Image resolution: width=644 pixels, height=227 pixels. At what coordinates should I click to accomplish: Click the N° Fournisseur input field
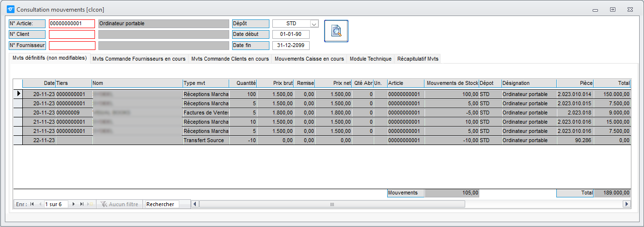coord(72,46)
